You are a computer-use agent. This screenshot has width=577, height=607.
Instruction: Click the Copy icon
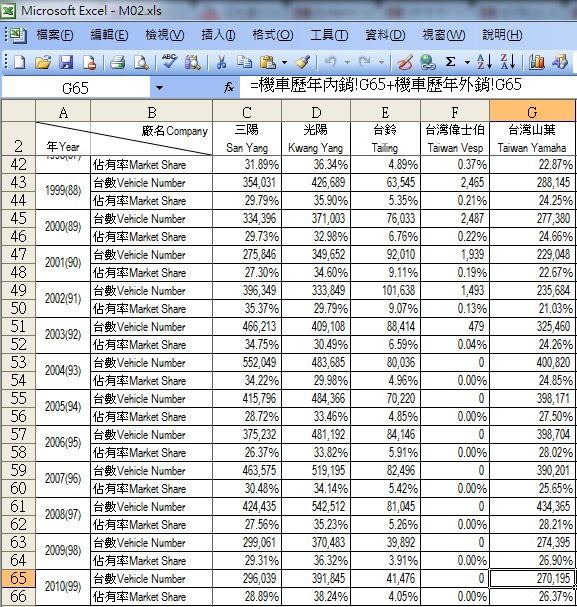[245, 62]
